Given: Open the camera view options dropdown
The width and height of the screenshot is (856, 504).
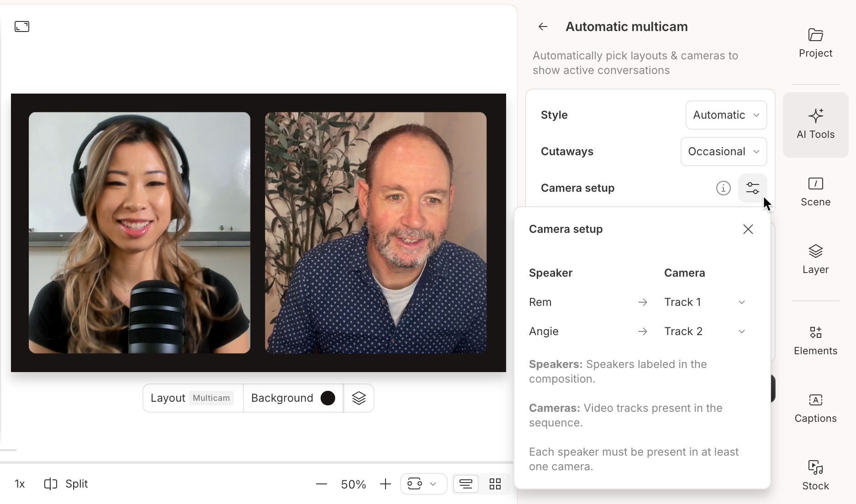Looking at the screenshot, I should pos(423,484).
